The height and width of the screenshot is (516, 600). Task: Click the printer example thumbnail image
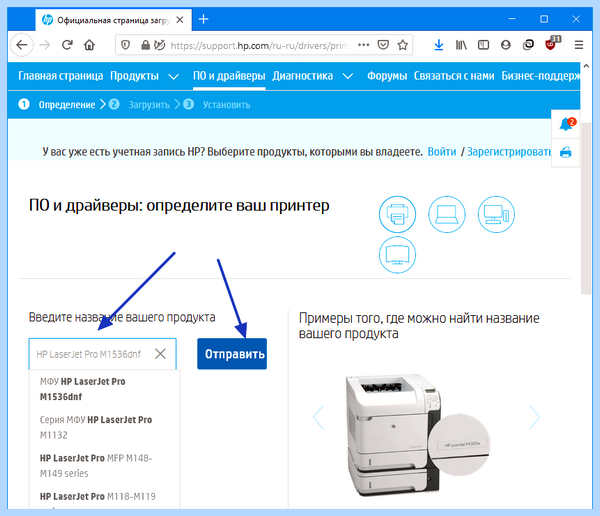(x=417, y=434)
